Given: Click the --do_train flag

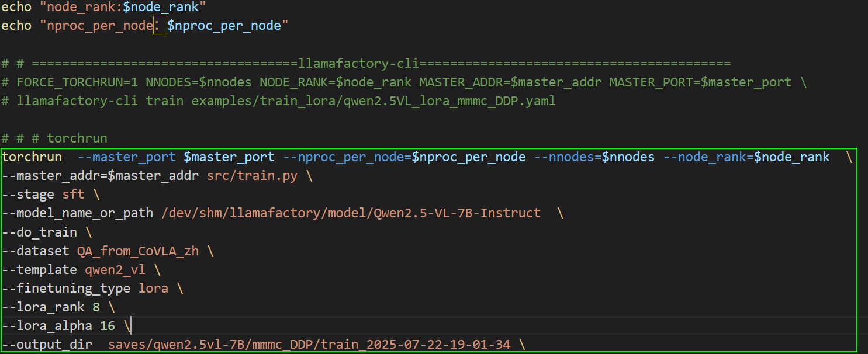Looking at the screenshot, I should tap(39, 232).
